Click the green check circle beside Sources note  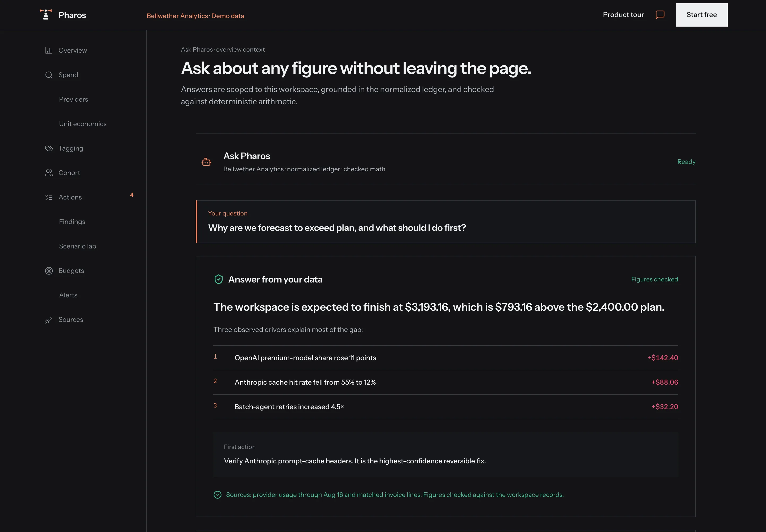(217, 495)
